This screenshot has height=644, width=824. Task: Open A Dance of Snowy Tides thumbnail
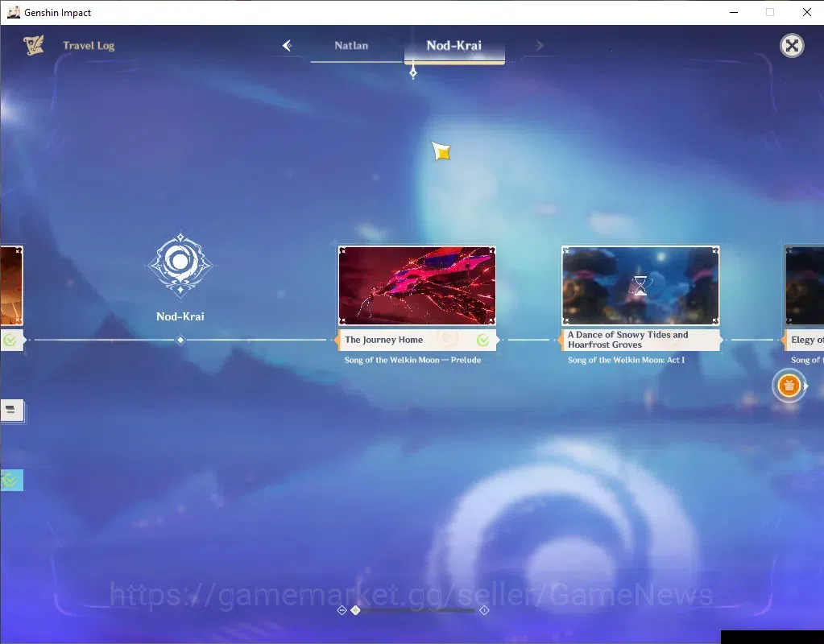[640, 286]
